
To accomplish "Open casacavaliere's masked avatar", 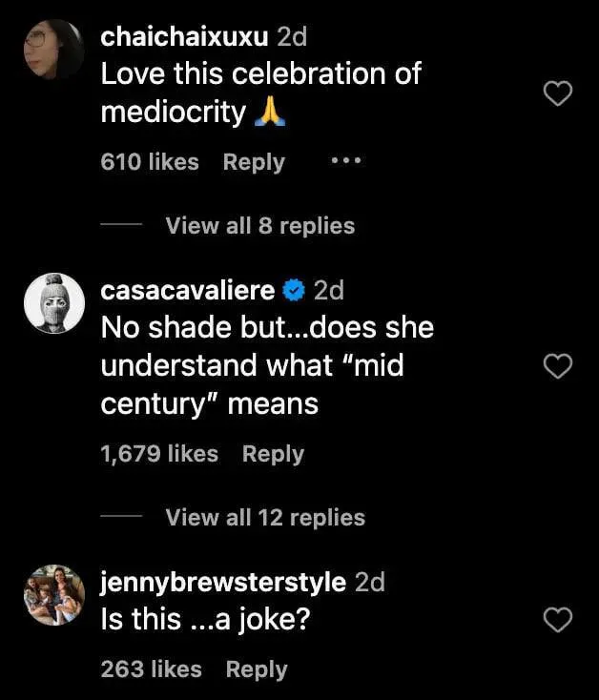I will coord(53,303).
